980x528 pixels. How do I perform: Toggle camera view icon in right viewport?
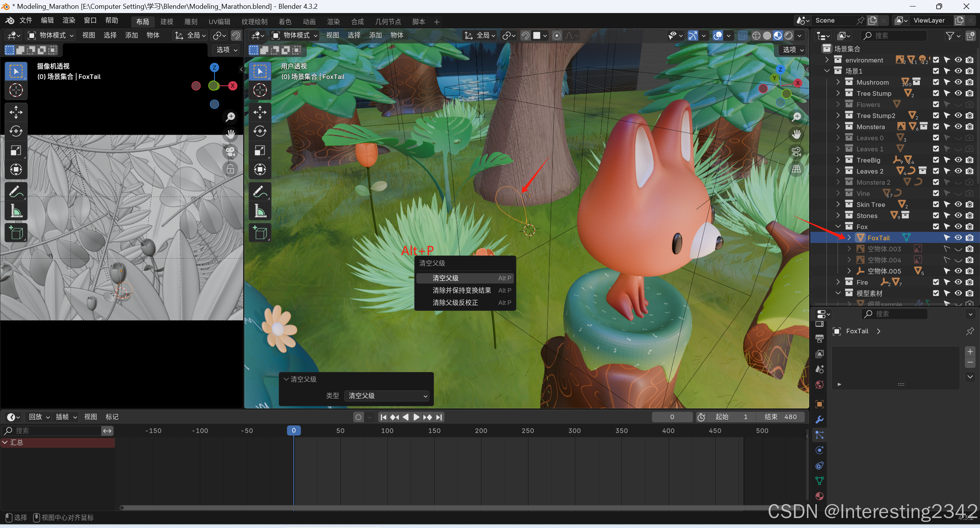[797, 152]
